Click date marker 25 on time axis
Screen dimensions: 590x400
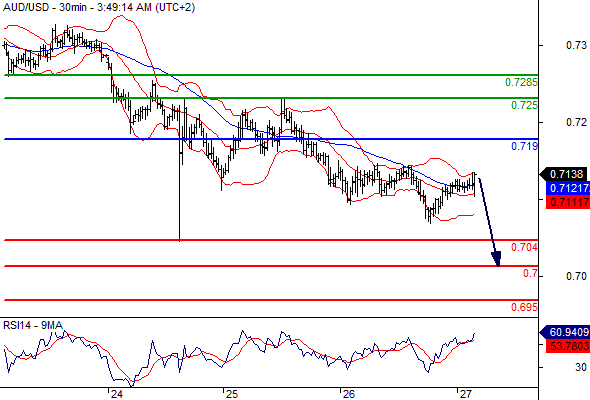(232, 394)
